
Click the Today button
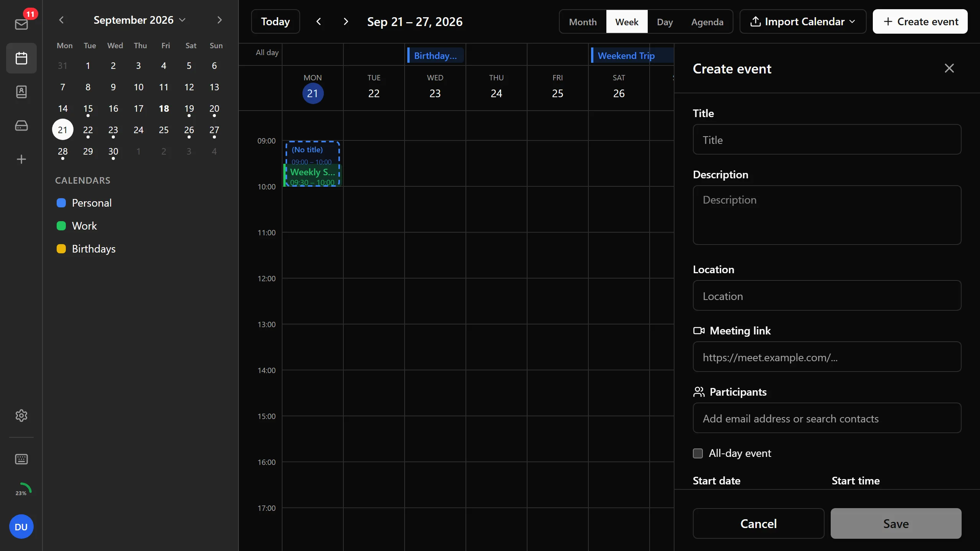tap(276, 21)
